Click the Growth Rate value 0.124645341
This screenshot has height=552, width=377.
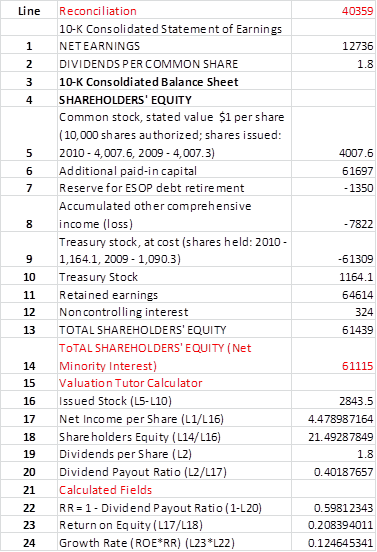(333, 543)
